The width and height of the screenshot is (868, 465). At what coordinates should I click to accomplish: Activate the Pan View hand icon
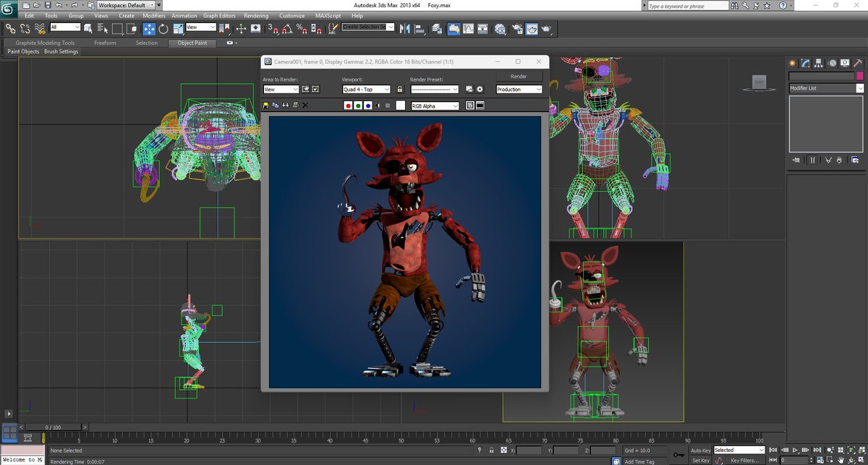tap(841, 459)
